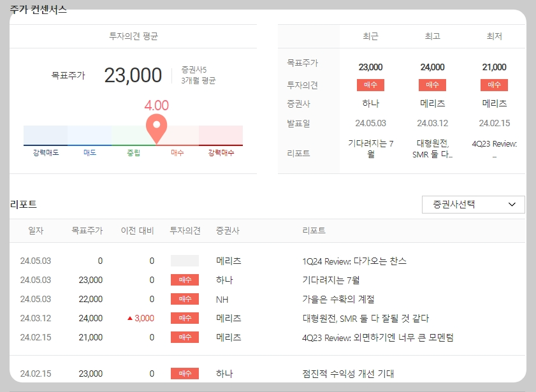
Task: Click the 최고 column header
Action: click(x=432, y=36)
